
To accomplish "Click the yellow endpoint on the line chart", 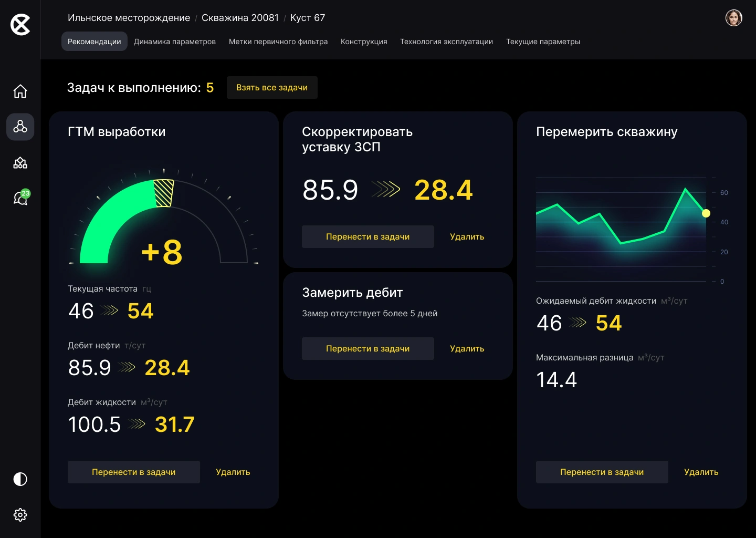I will pyautogui.click(x=706, y=213).
